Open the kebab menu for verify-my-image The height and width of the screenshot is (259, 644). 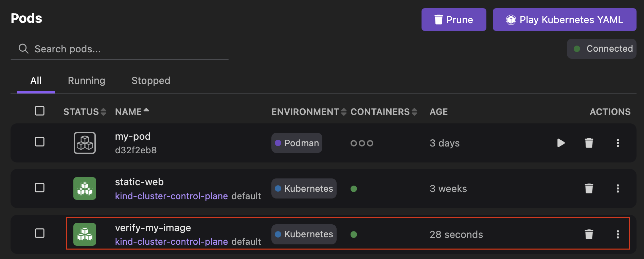click(618, 234)
